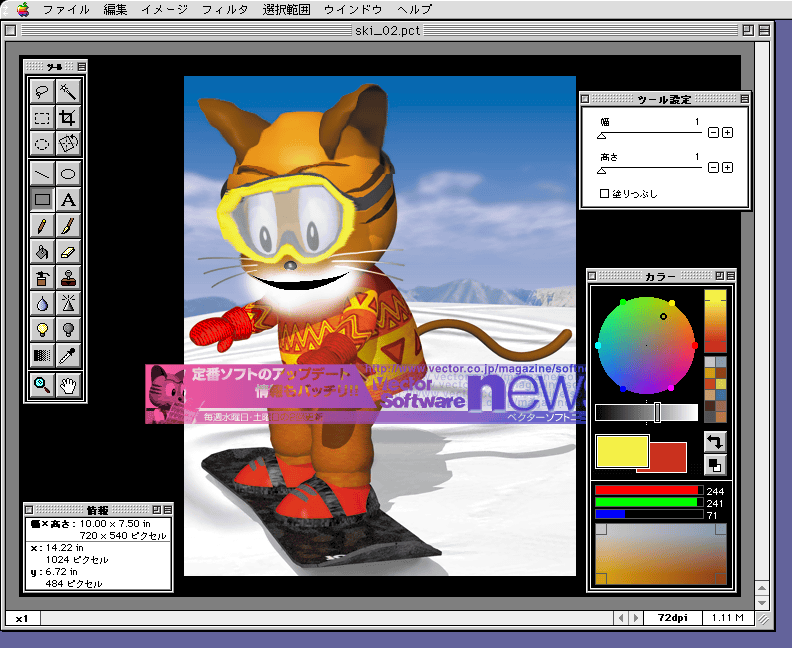Select the Rectangle shape tool
Screen dimensions: 792x648
pos(42,200)
